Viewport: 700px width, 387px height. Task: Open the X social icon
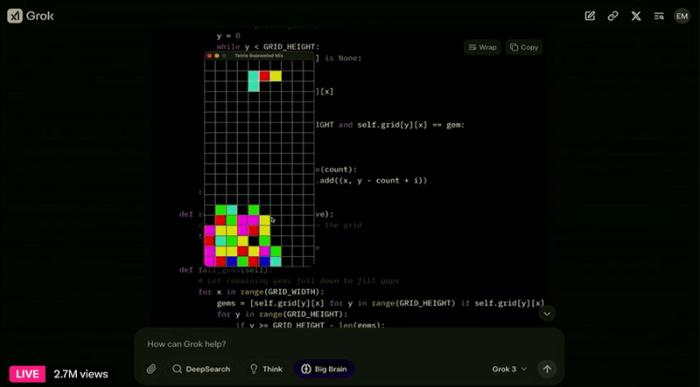636,16
